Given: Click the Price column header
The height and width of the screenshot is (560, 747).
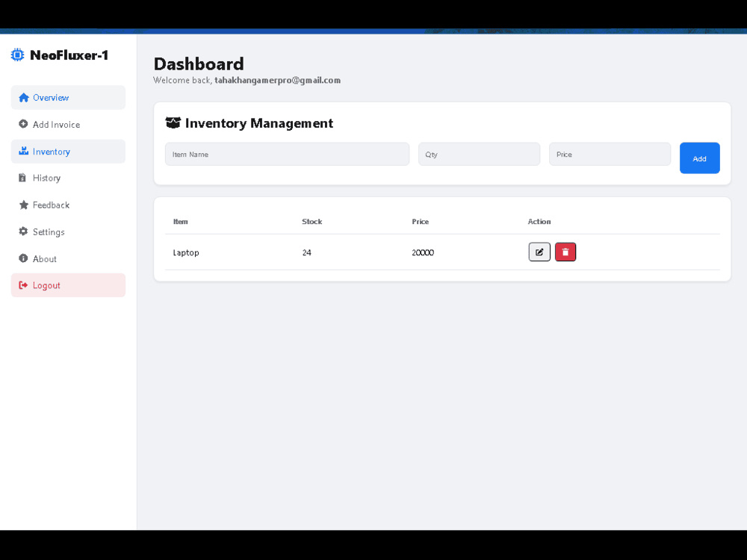Looking at the screenshot, I should (x=420, y=222).
